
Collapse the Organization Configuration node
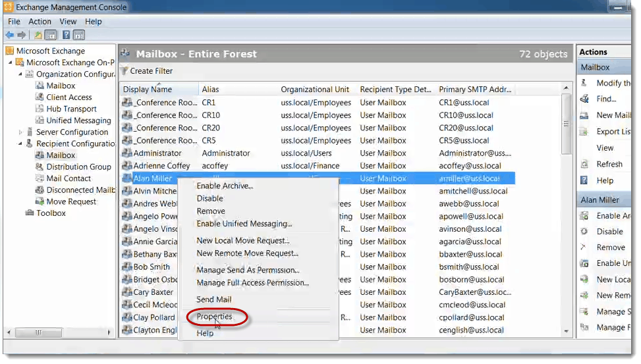[20, 74]
